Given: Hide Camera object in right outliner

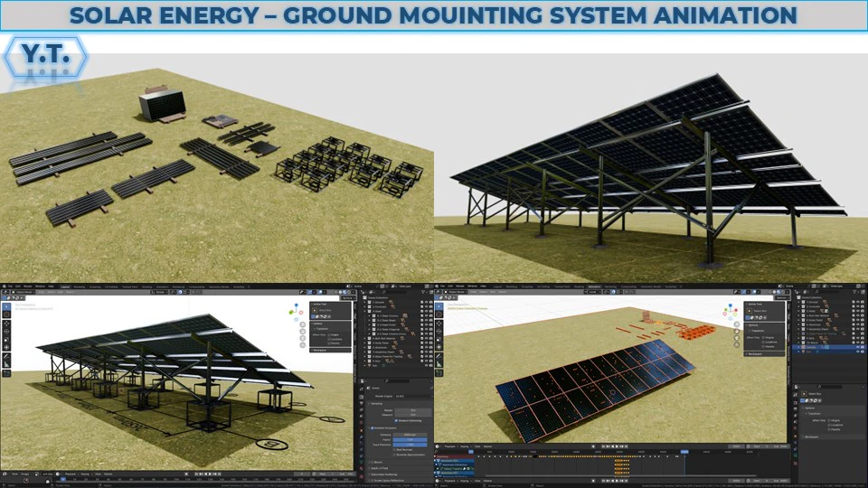Looking at the screenshot, I should [x=857, y=347].
